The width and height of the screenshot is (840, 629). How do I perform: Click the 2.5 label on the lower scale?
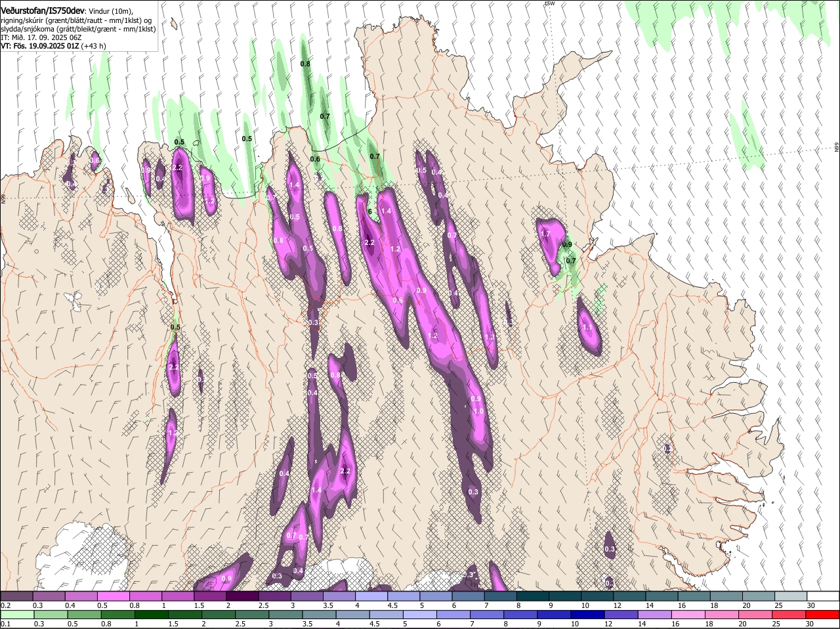[x=240, y=624]
